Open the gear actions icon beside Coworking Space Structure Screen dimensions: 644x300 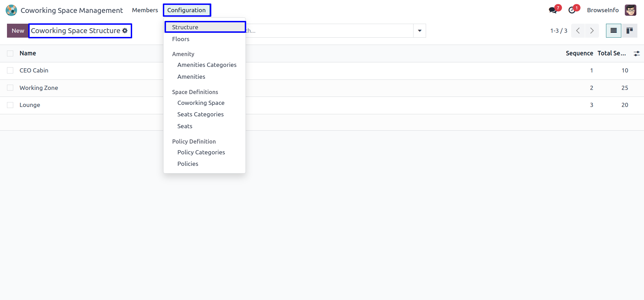click(x=125, y=31)
